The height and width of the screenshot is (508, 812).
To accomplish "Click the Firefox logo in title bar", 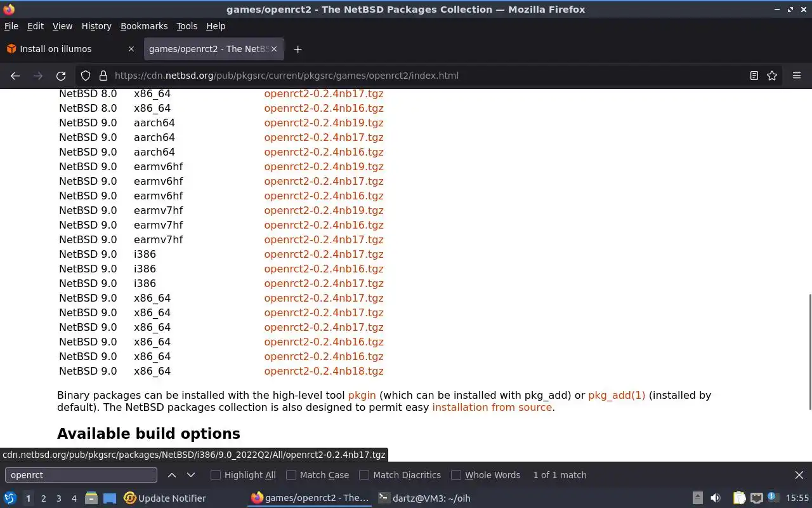I will point(9,9).
